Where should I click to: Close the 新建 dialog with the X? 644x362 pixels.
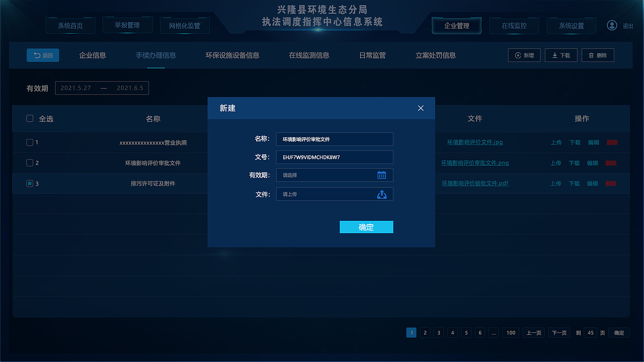point(421,108)
